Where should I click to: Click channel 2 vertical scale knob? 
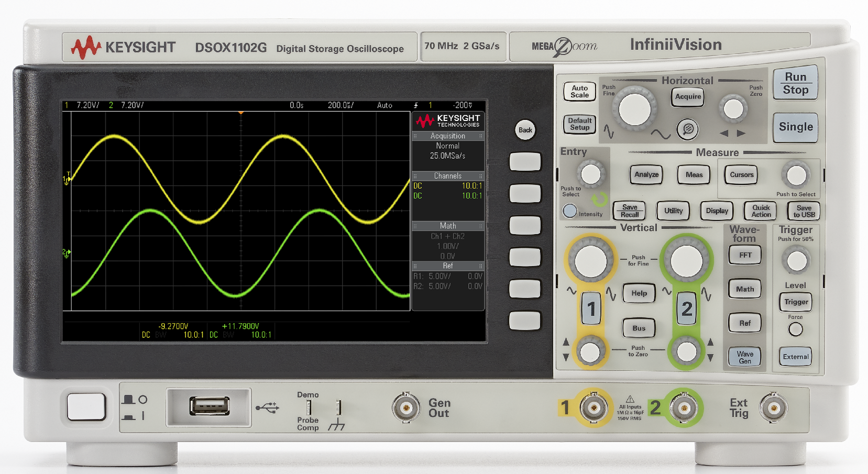tap(686, 260)
